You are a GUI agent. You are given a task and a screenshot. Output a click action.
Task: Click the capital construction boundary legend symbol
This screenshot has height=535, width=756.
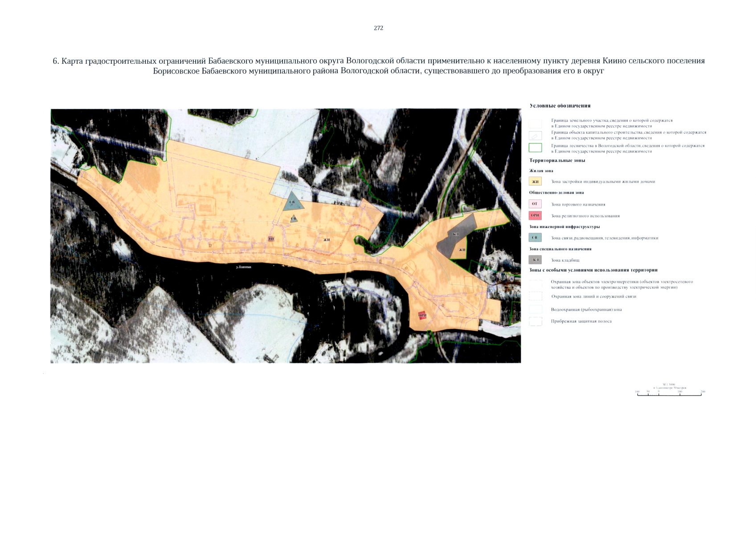point(535,136)
